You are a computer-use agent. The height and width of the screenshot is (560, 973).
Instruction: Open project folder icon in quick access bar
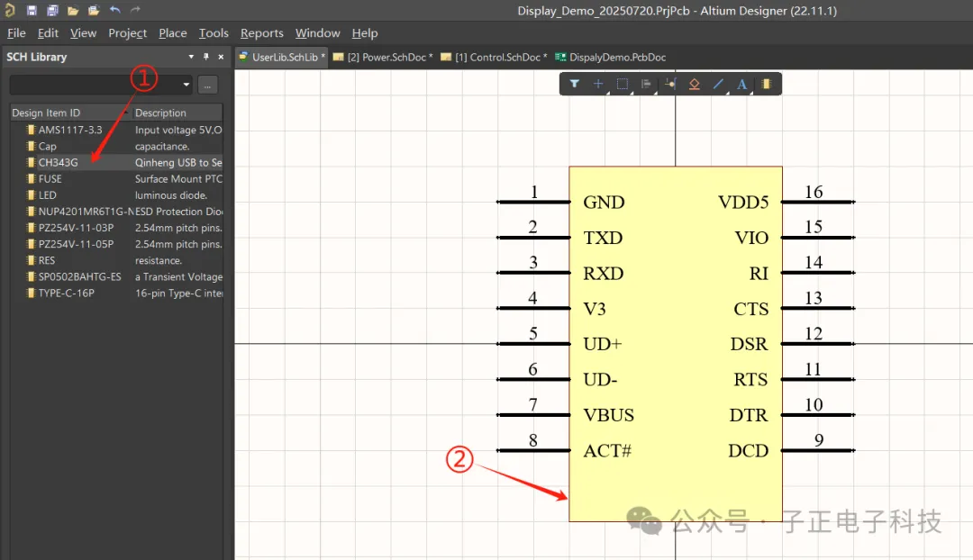point(94,10)
